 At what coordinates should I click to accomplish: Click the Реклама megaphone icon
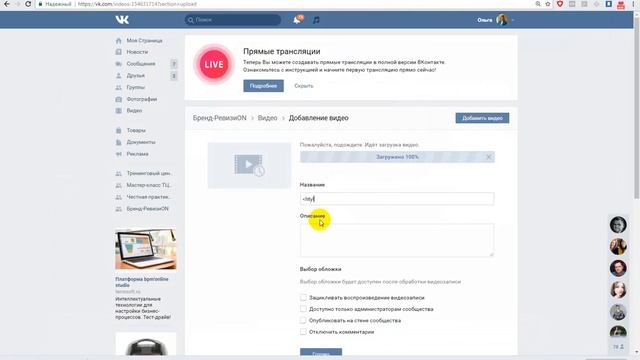click(x=118, y=154)
